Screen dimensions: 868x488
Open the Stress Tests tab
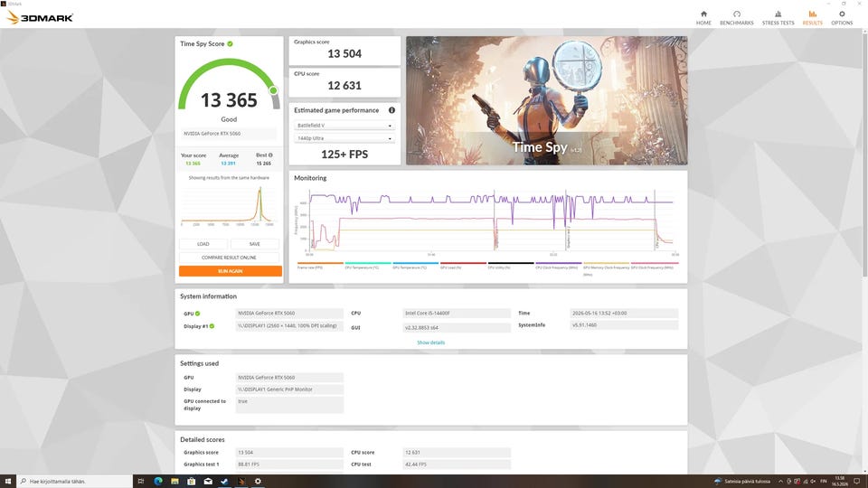[778, 18]
